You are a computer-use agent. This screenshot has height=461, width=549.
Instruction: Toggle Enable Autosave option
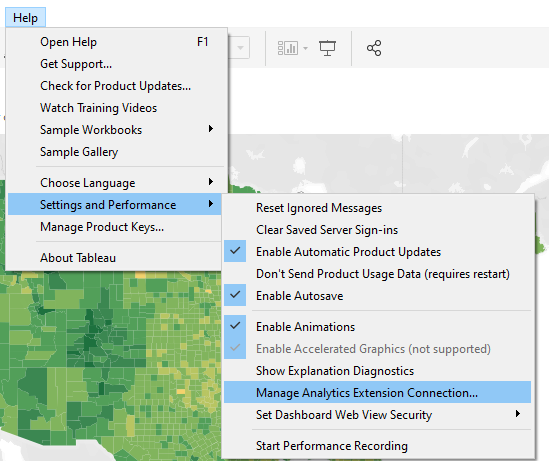(377, 296)
